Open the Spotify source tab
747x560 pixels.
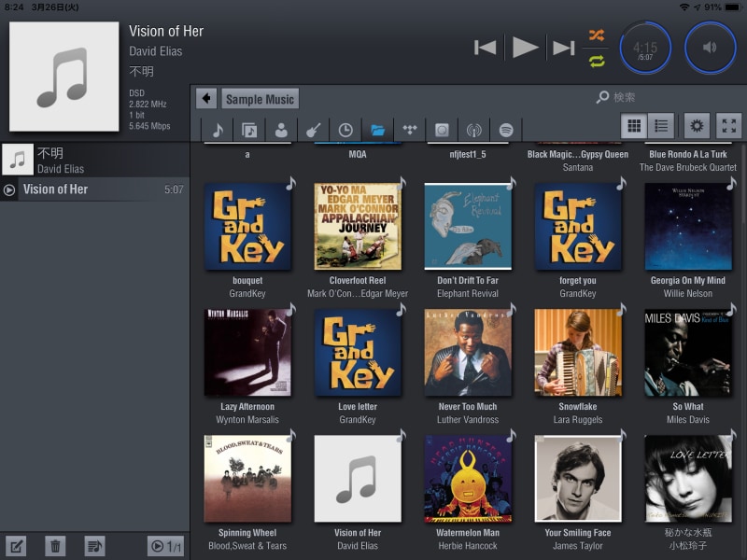click(x=506, y=130)
